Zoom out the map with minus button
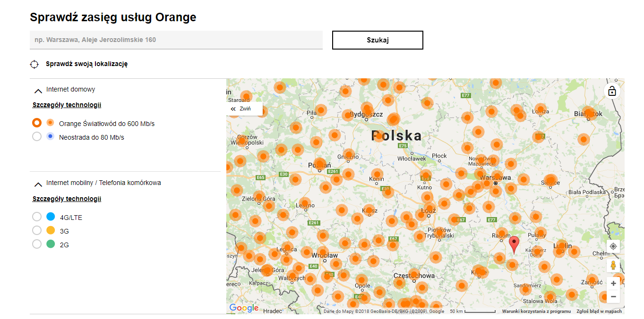Viewport: 644px width, 319px height. click(613, 297)
